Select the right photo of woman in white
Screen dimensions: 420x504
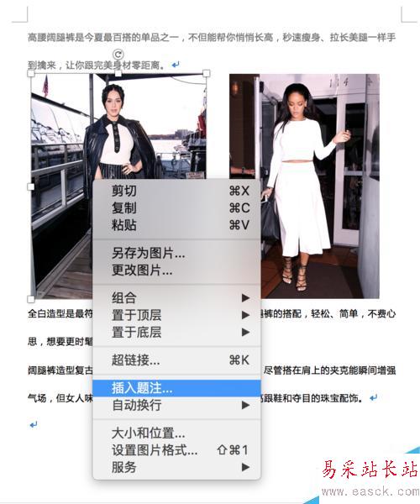tap(304, 186)
